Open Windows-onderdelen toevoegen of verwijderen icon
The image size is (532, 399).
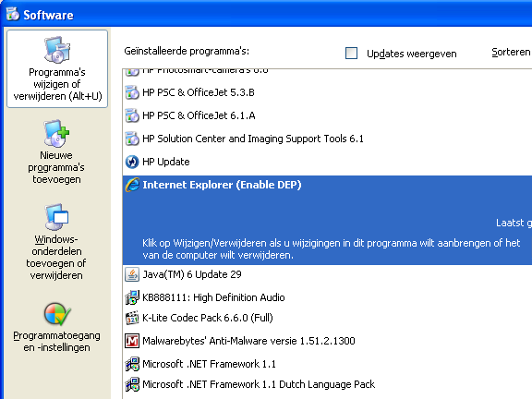pos(56,216)
